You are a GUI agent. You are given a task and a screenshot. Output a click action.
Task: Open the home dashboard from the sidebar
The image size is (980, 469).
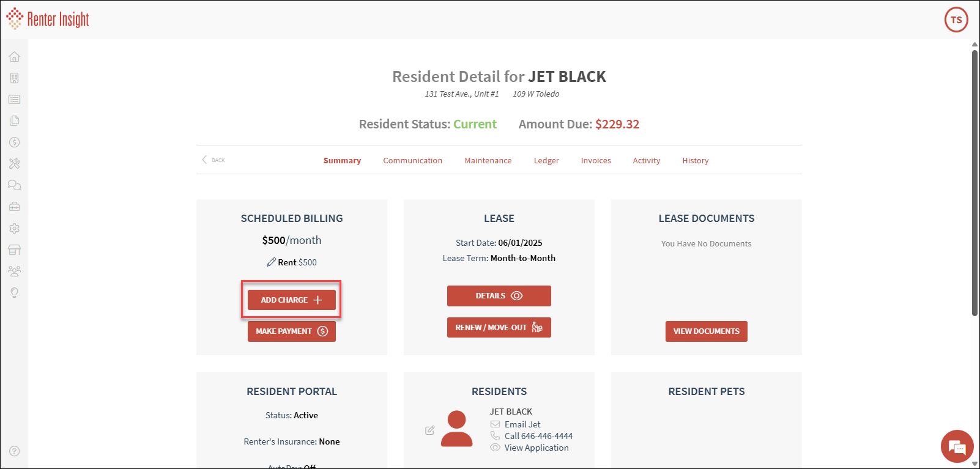tap(15, 57)
